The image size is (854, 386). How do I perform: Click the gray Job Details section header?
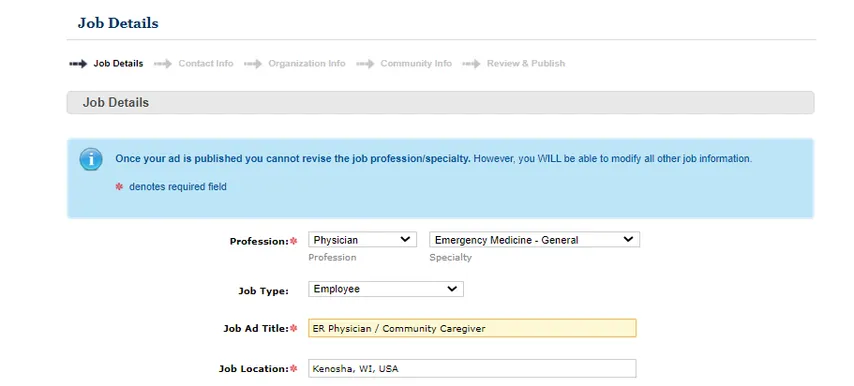(440, 103)
